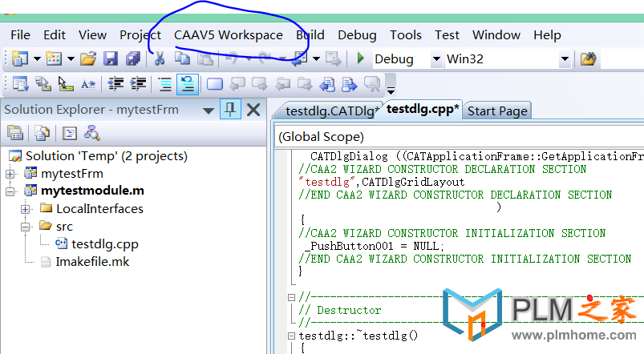Click the Display Word Completion icon
The image size is (644, 354).
[88, 85]
